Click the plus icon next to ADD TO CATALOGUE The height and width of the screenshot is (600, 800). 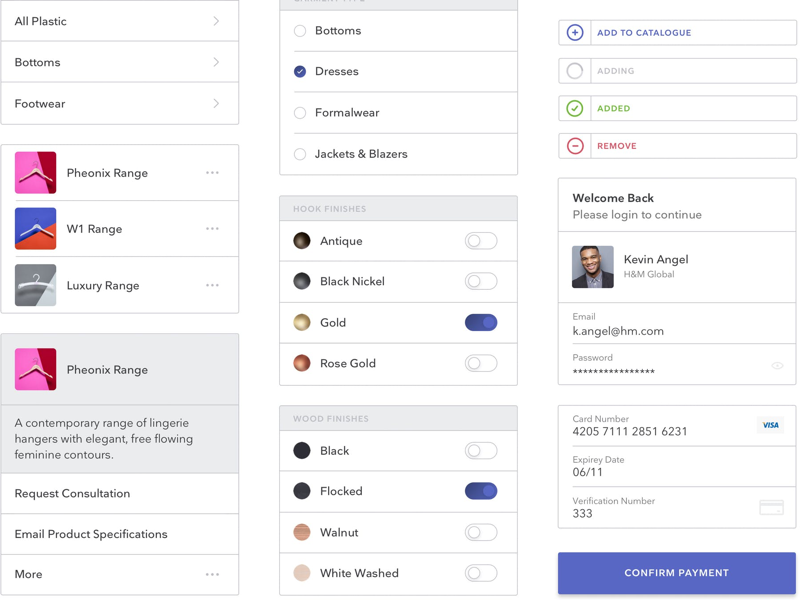click(574, 32)
